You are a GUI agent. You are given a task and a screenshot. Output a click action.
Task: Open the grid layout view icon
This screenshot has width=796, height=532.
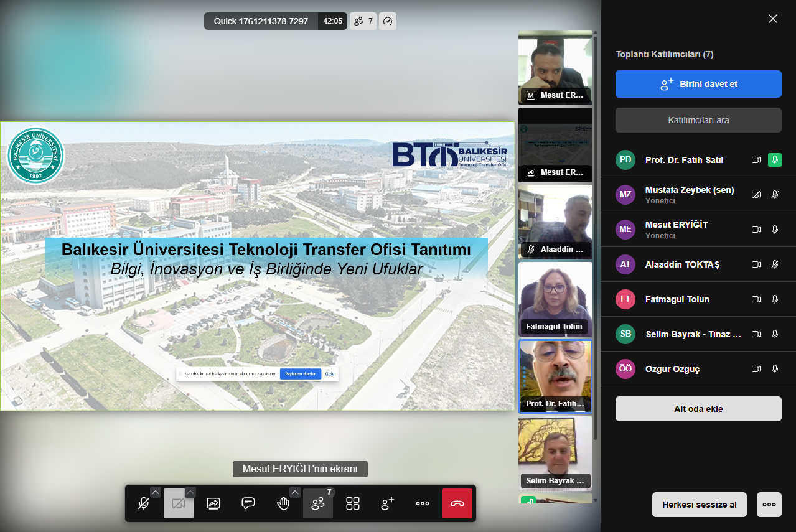click(353, 503)
